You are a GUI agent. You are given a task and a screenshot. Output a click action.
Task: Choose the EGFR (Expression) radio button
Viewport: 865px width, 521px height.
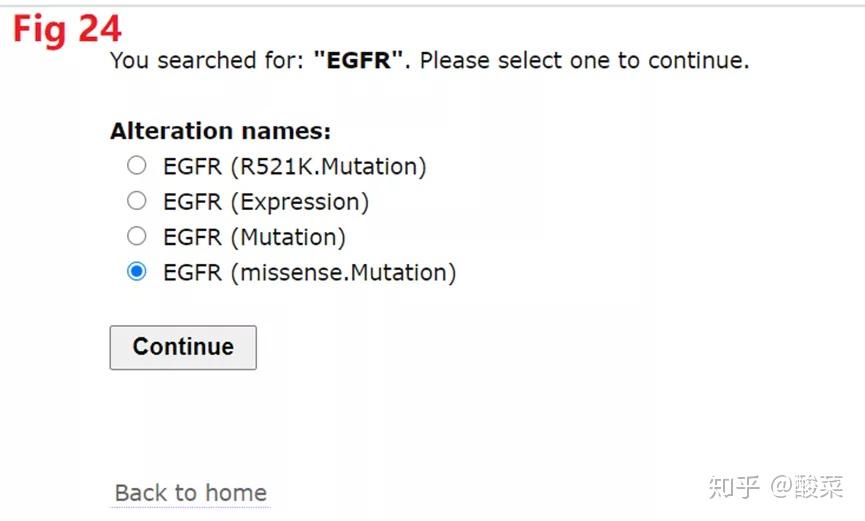pyautogui.click(x=137, y=201)
